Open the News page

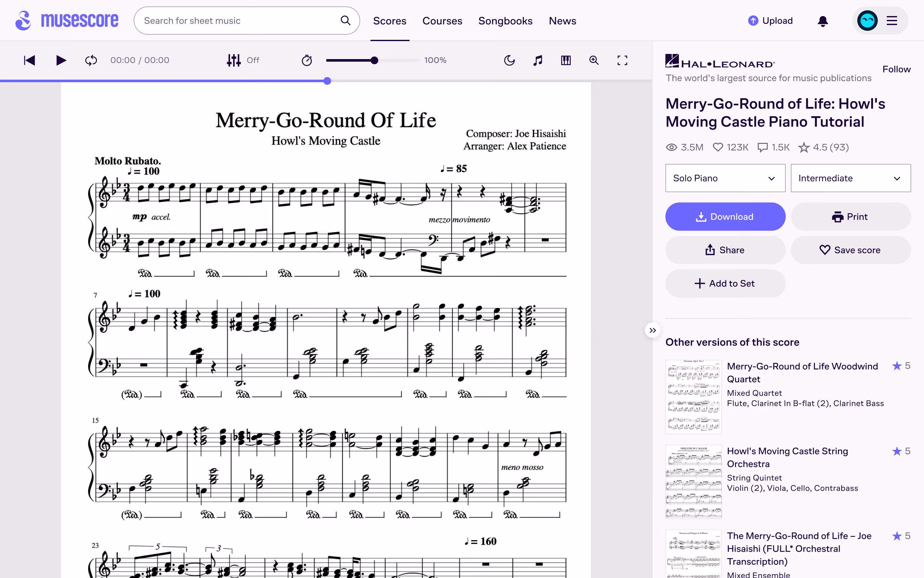[x=562, y=21]
